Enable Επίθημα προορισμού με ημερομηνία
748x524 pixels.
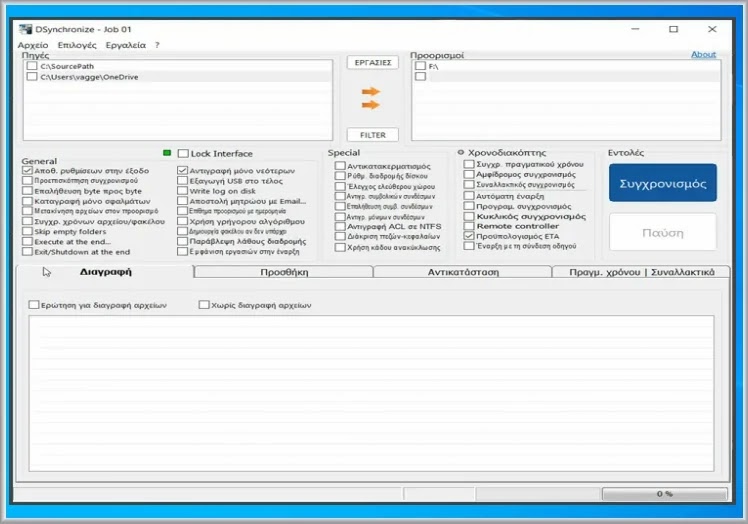182,211
